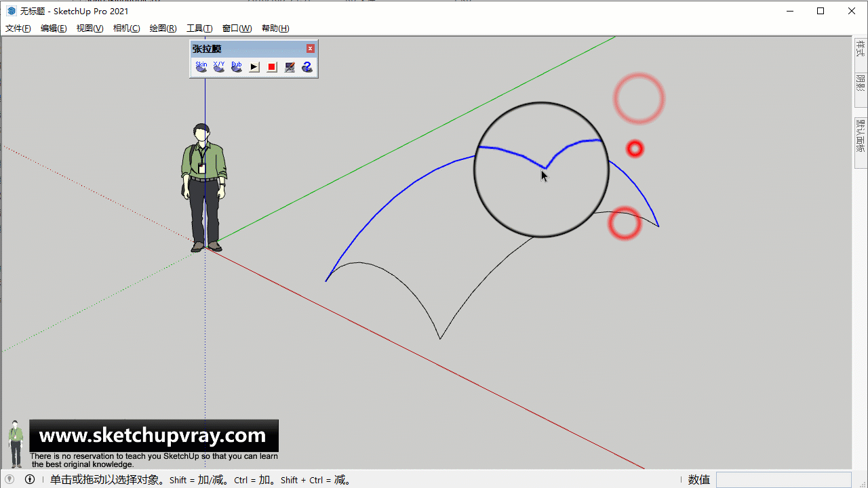Expand the 默认面板 side tray tab
This screenshot has height=488, width=868.
pos(861,137)
